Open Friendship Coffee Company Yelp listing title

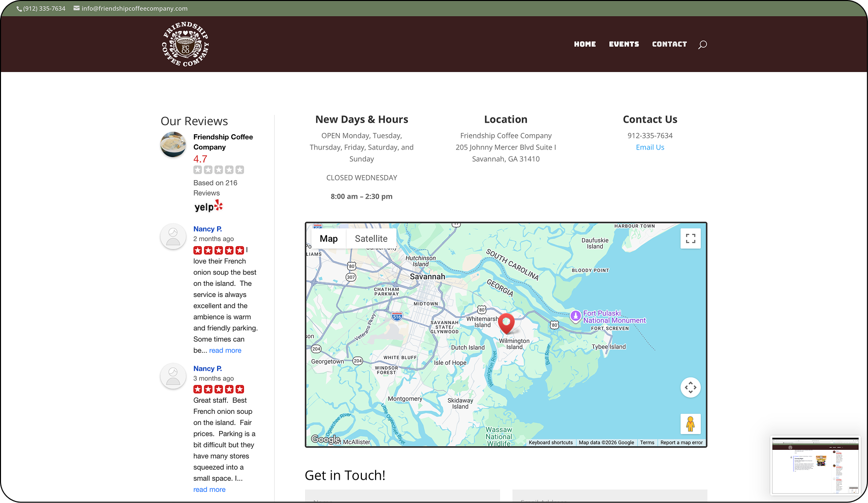[223, 142]
